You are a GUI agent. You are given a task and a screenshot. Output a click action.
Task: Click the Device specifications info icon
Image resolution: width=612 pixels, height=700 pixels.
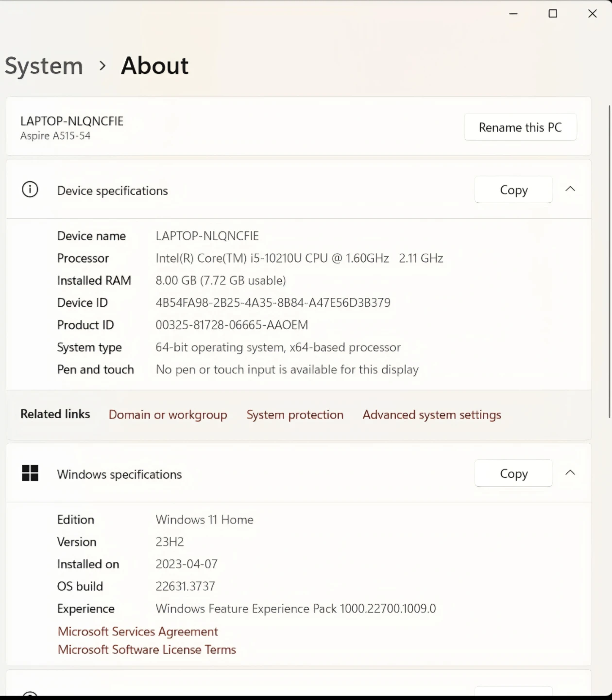pyautogui.click(x=30, y=190)
